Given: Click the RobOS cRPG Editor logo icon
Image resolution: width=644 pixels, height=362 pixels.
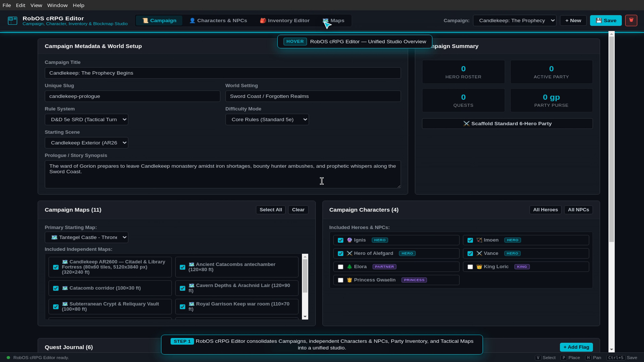Looking at the screenshot, I should pyautogui.click(x=12, y=21).
